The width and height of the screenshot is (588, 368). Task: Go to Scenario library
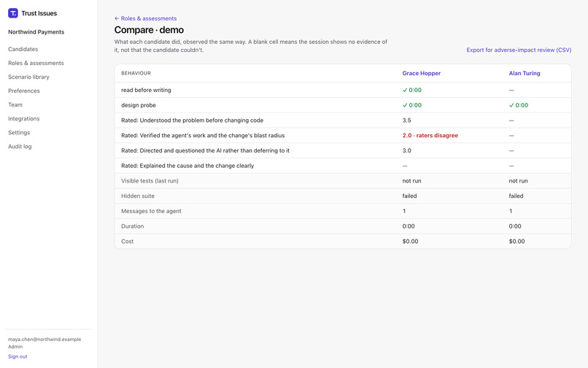pos(29,77)
